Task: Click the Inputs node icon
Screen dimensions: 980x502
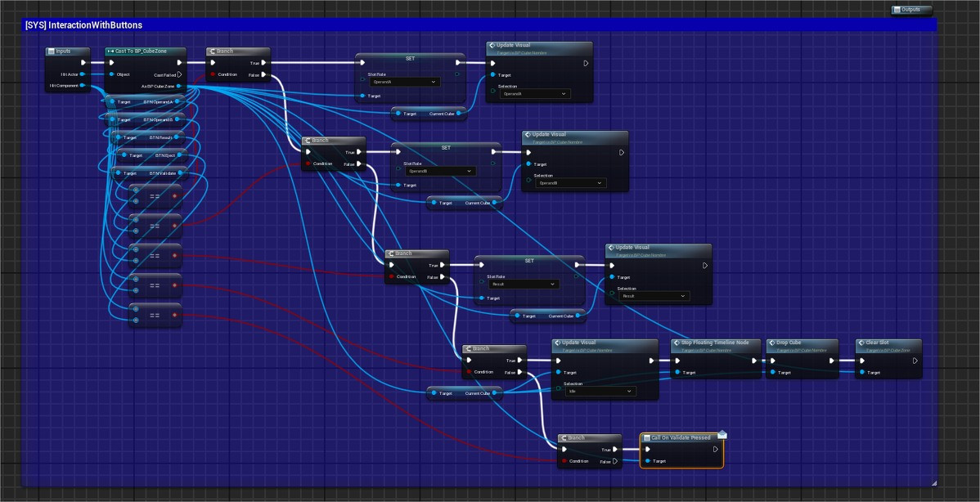Action: (x=51, y=52)
